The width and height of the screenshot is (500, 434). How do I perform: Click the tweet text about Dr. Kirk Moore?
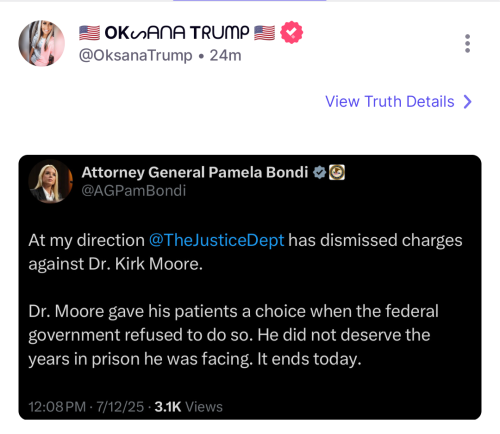coord(245,252)
